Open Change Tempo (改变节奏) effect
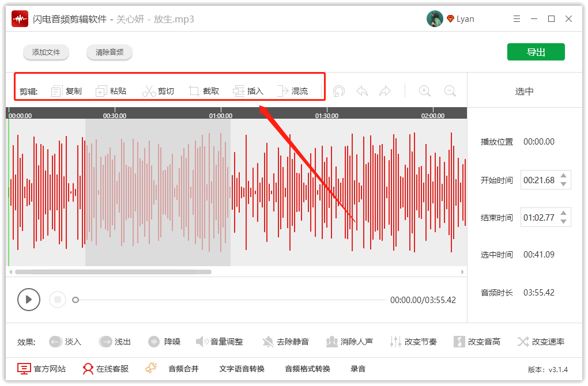The width and height of the screenshot is (588, 386). pyautogui.click(x=413, y=342)
